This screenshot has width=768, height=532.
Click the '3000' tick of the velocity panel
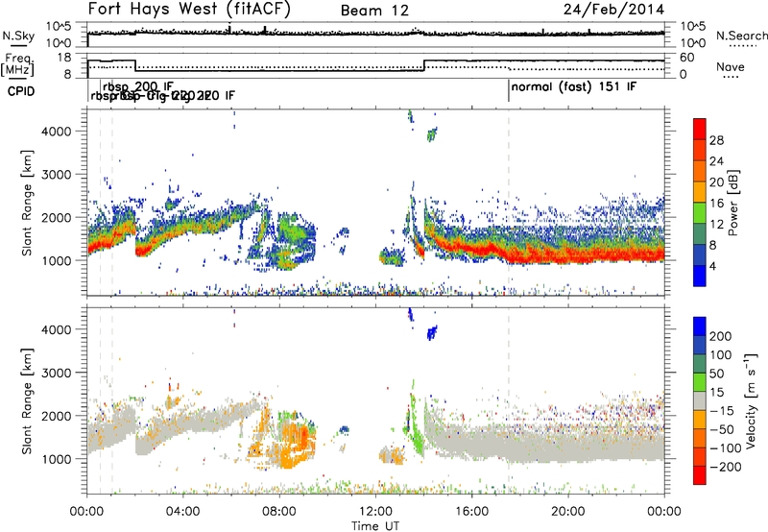[x=56, y=373]
